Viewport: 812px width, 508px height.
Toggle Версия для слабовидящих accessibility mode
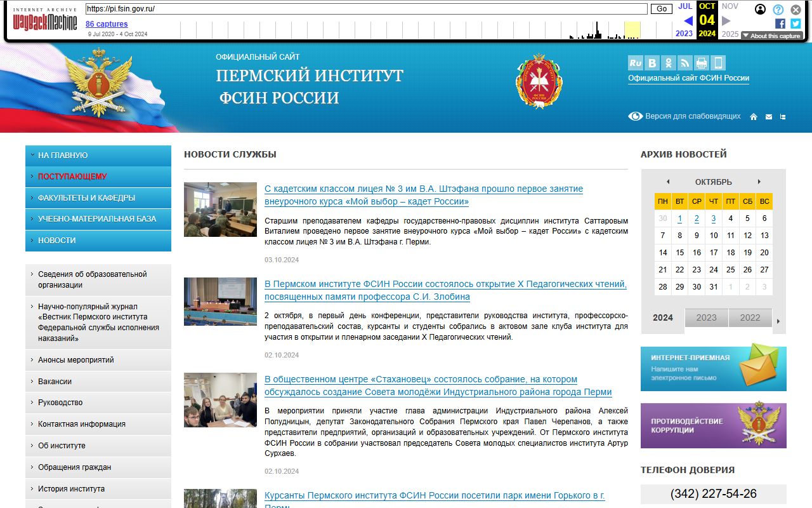pyautogui.click(x=684, y=116)
